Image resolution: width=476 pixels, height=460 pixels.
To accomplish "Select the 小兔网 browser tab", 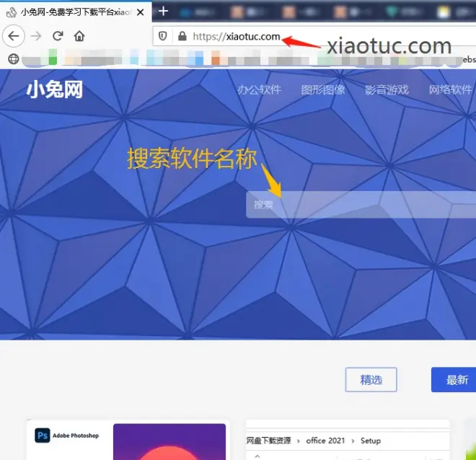I will click(76, 12).
